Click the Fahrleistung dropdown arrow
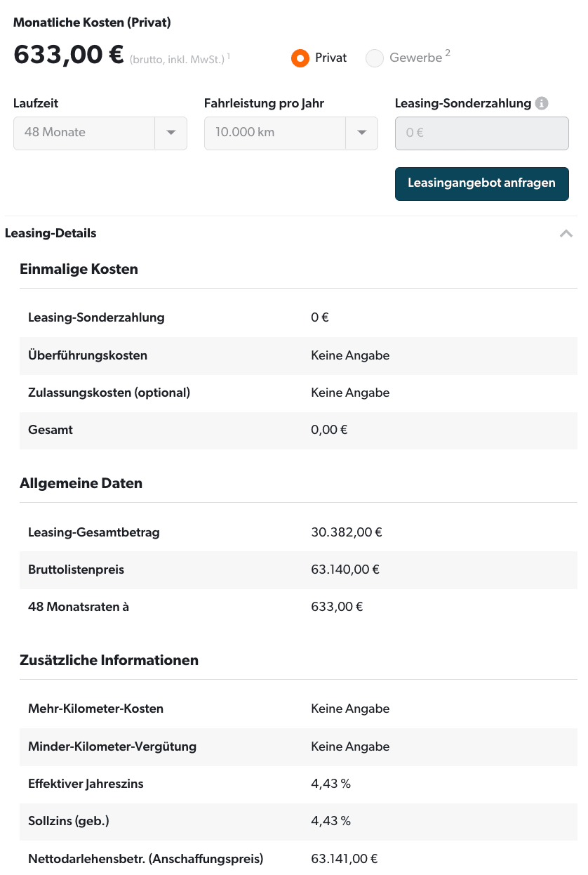588x875 pixels. (362, 133)
